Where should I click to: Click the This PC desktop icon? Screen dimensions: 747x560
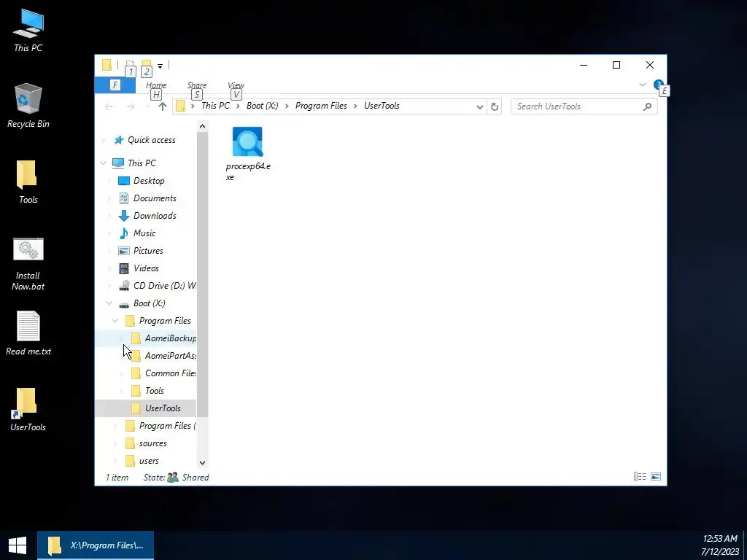click(x=28, y=31)
